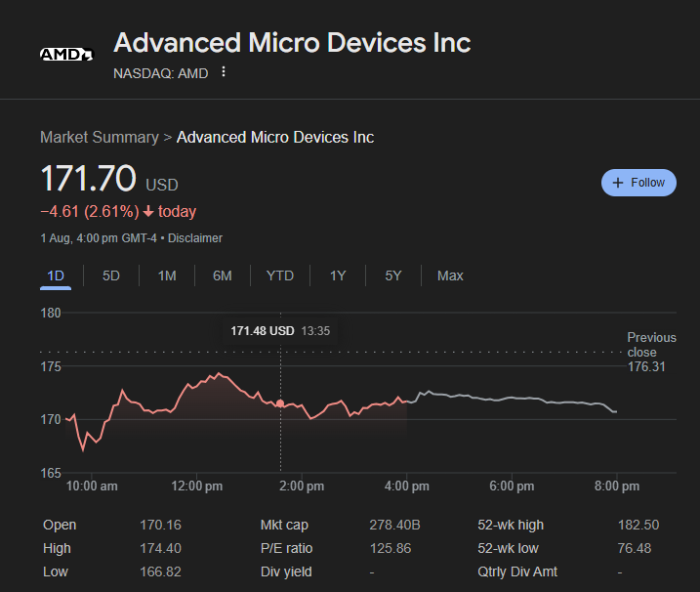Viewport: 700px width, 592px height.
Task: Show the 5Y chart range
Action: [393, 275]
